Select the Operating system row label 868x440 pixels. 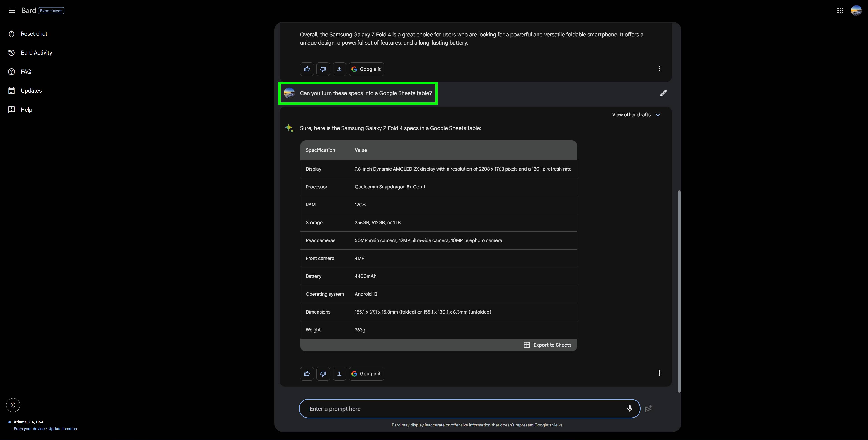coord(325,294)
